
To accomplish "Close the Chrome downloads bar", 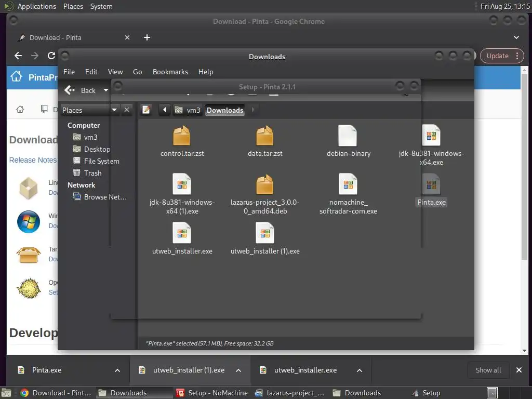I will pyautogui.click(x=519, y=370).
